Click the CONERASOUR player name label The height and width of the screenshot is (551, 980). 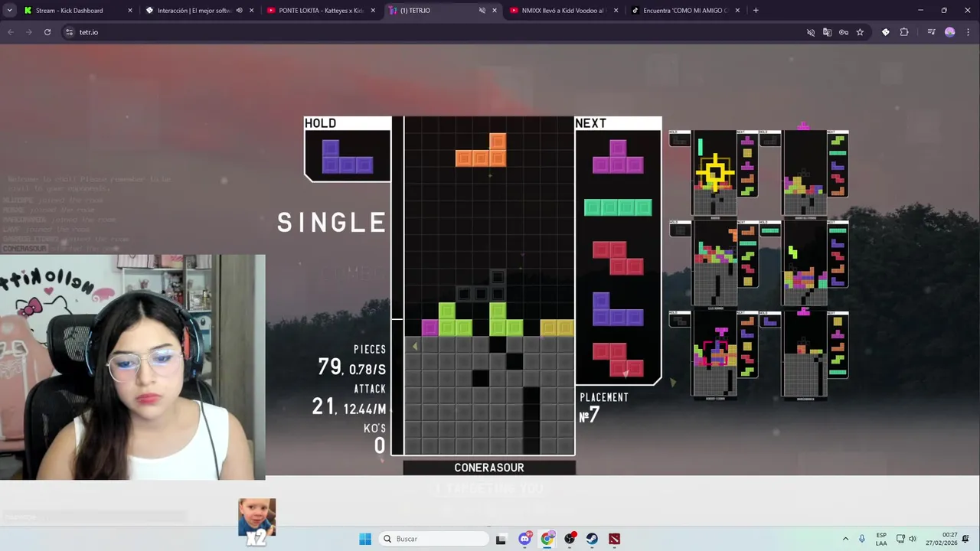pos(489,468)
